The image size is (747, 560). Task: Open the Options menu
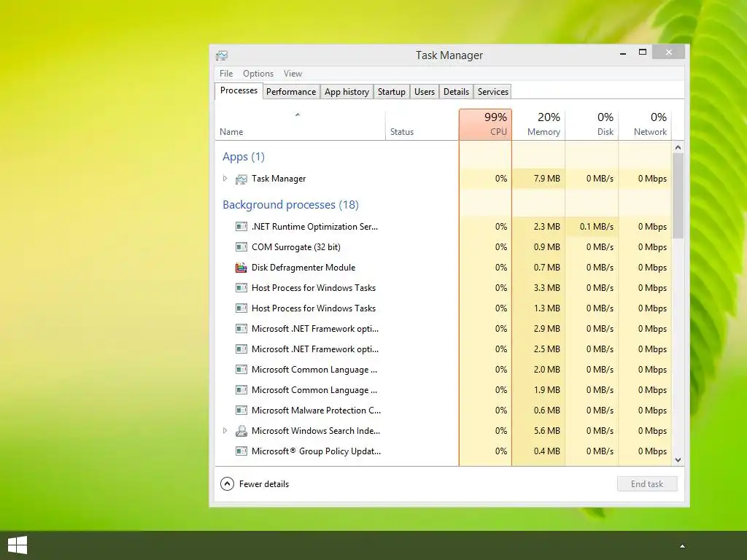point(258,74)
